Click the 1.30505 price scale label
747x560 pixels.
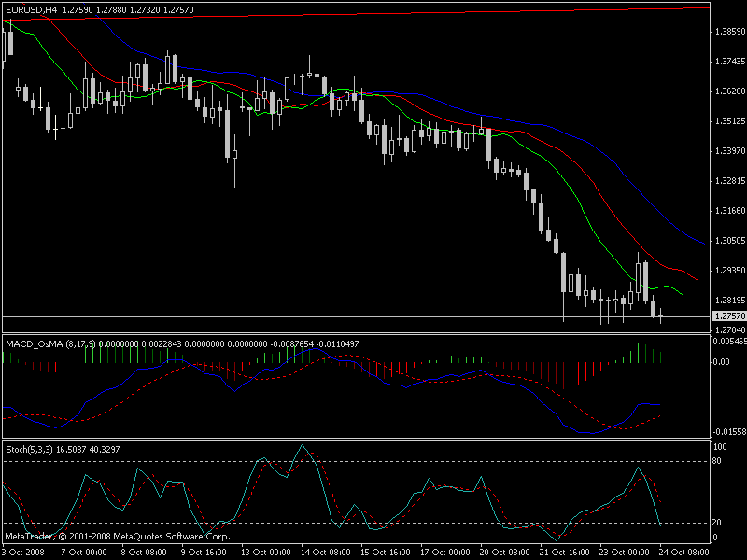pyautogui.click(x=727, y=240)
